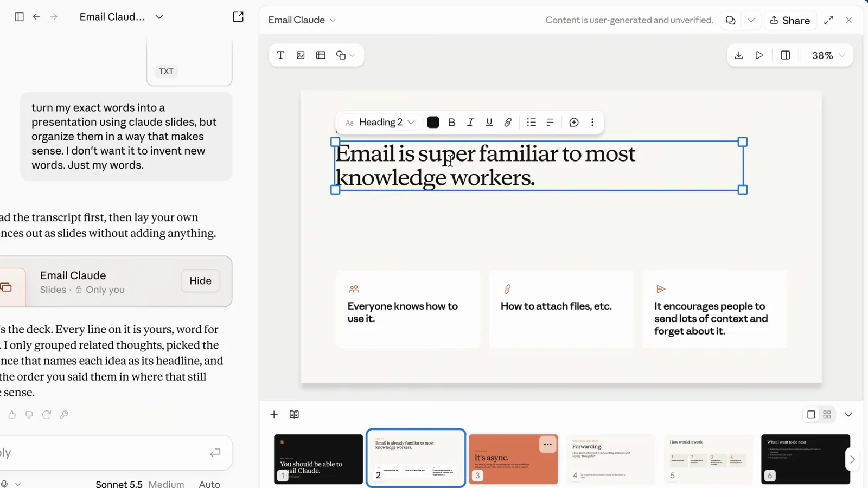This screenshot has width=868, height=488.
Task: Open the comments chat icon
Action: tap(731, 20)
